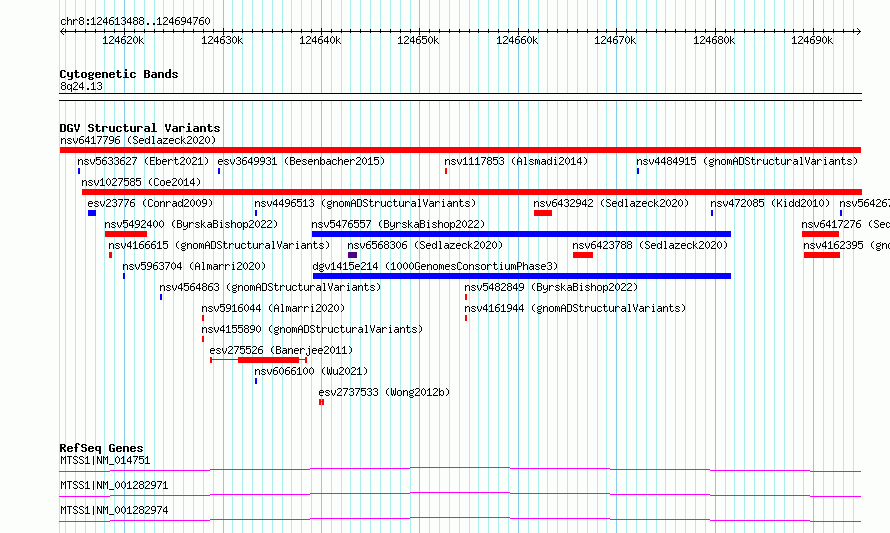This screenshot has height=533, width=890.
Task: Select the blue nsv5476557 variant bar
Action: [x=521, y=234]
